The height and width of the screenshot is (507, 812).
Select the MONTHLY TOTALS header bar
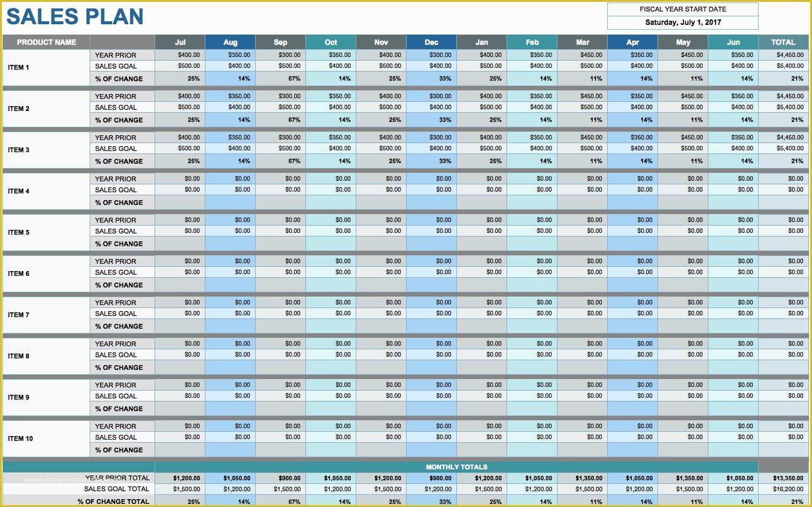tap(456, 467)
